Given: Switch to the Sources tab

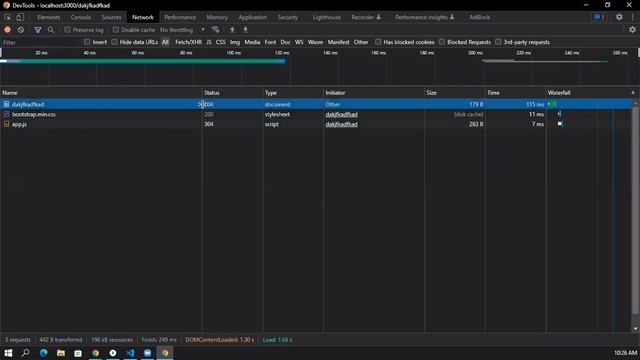Looking at the screenshot, I should click(x=111, y=17).
